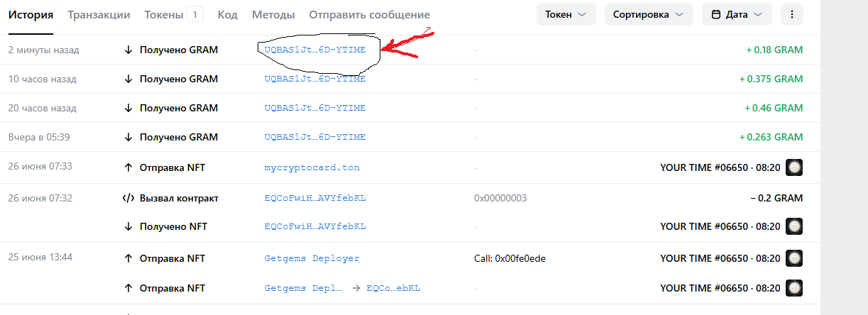The height and width of the screenshot is (315, 868).
Task: Click code icon beside Вызвал контракт
Action: click(128, 198)
